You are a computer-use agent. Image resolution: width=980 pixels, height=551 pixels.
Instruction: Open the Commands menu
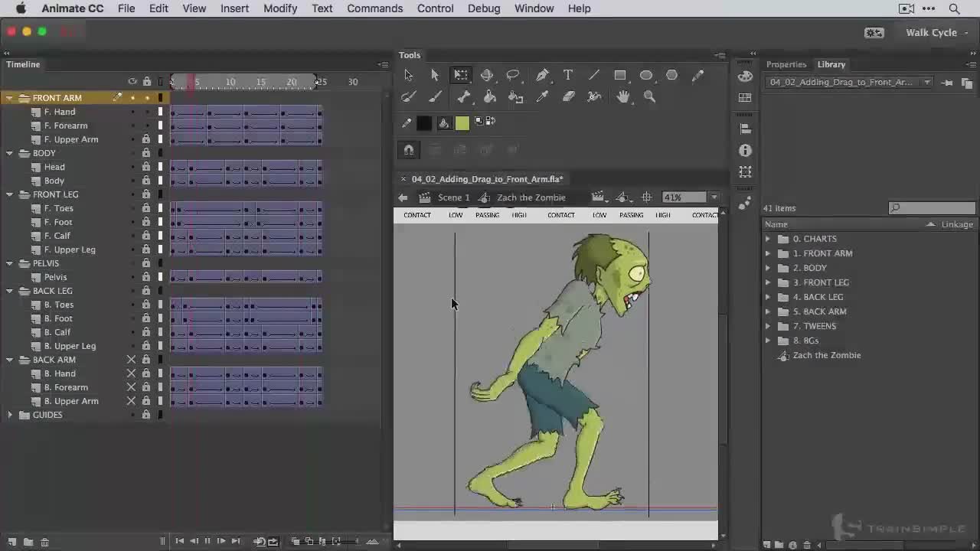tap(374, 8)
